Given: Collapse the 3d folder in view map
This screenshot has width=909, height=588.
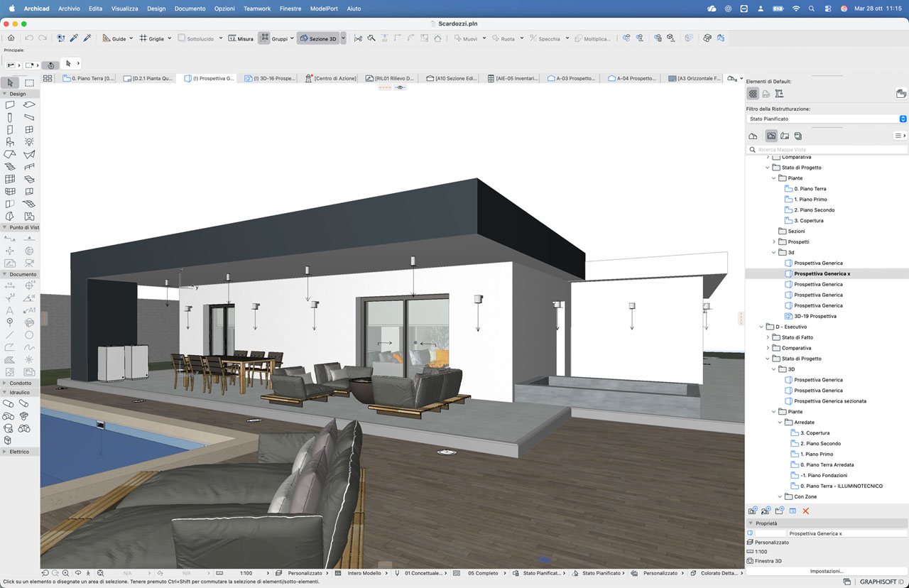Looking at the screenshot, I should pyautogui.click(x=774, y=252).
